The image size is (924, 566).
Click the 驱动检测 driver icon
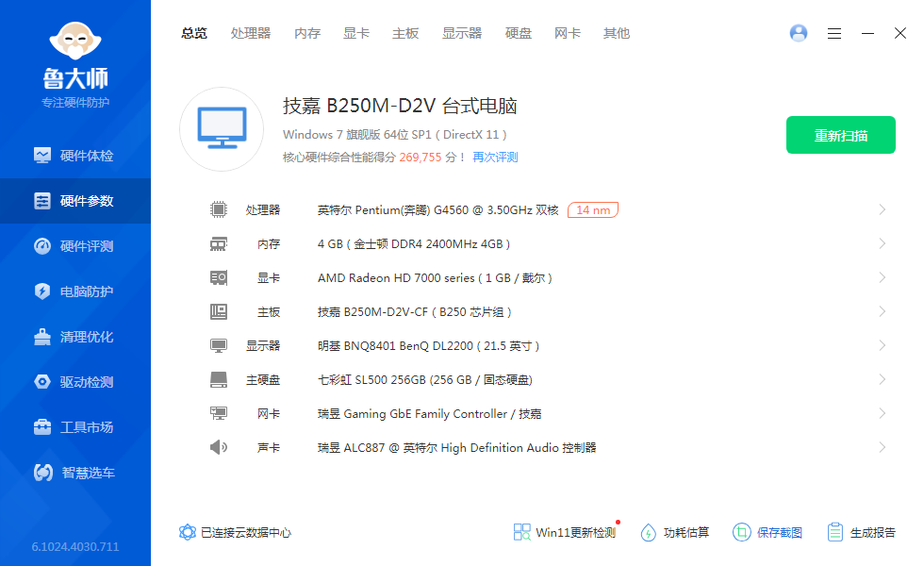tap(42, 382)
